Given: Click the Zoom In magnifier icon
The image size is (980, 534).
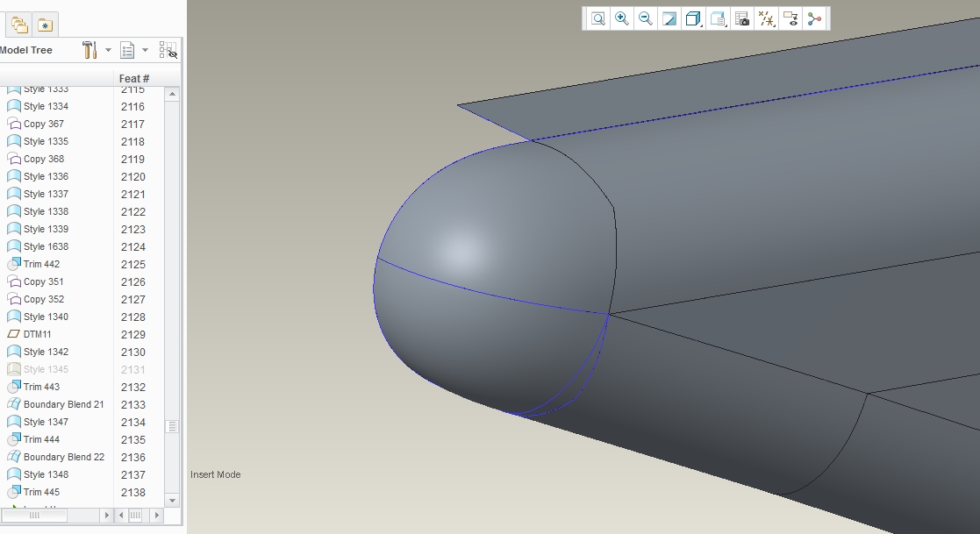Looking at the screenshot, I should coord(622,18).
